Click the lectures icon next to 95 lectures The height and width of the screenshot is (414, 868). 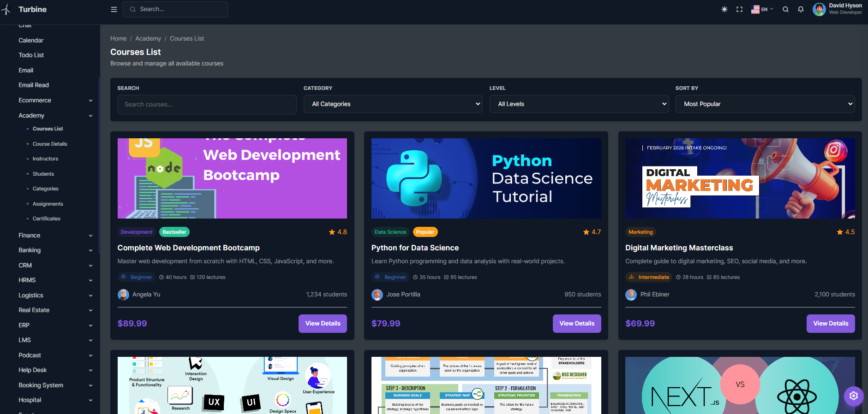click(x=446, y=277)
